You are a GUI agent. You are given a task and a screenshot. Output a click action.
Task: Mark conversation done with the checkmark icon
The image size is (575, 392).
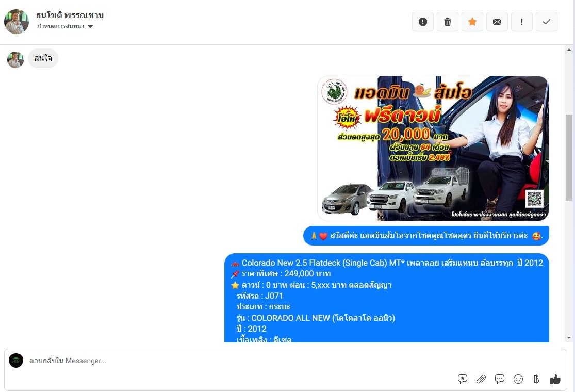click(x=547, y=22)
